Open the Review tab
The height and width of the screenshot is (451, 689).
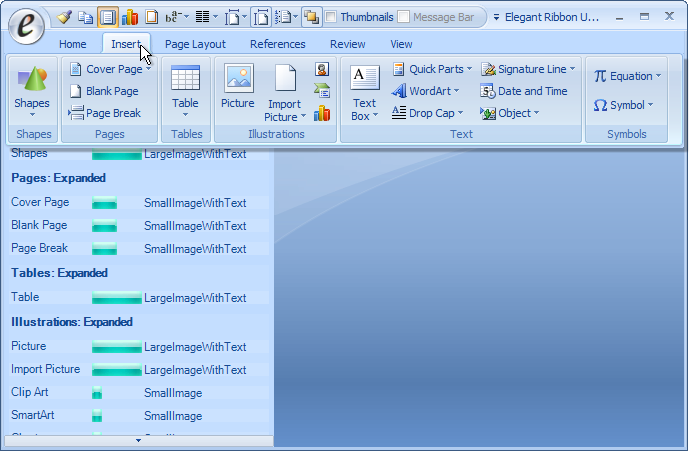coord(348,44)
